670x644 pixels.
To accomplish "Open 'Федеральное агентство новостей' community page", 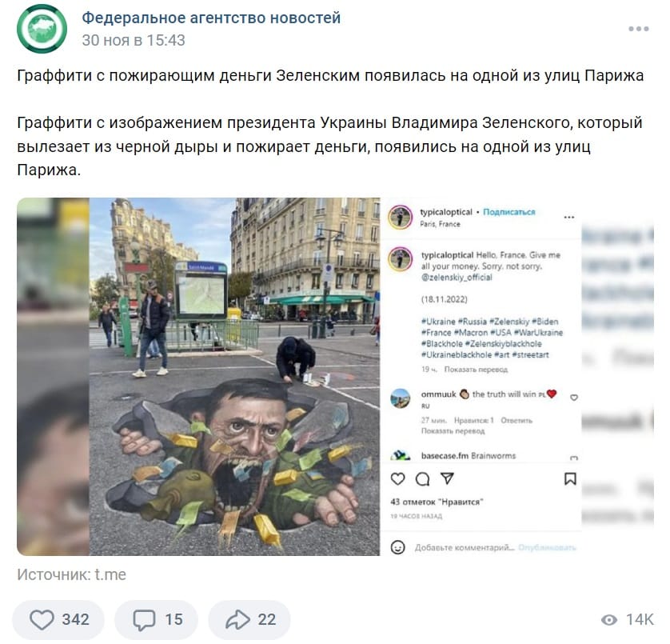I will 211,18.
